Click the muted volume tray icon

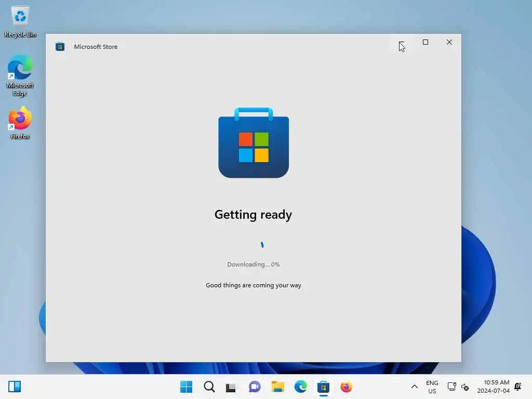tap(465, 387)
